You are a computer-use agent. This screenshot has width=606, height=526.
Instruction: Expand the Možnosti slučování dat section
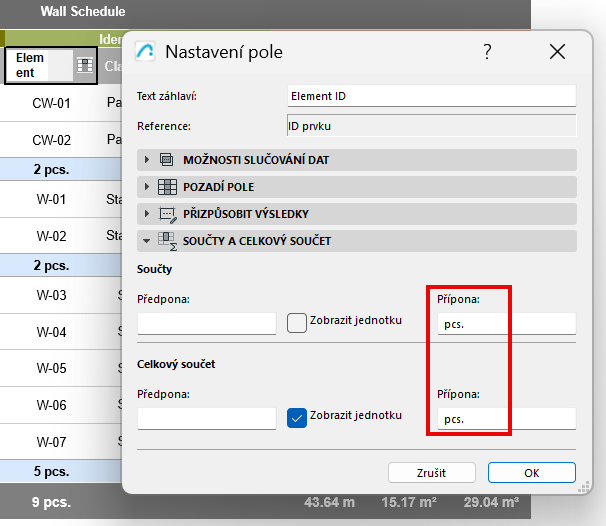point(146,159)
